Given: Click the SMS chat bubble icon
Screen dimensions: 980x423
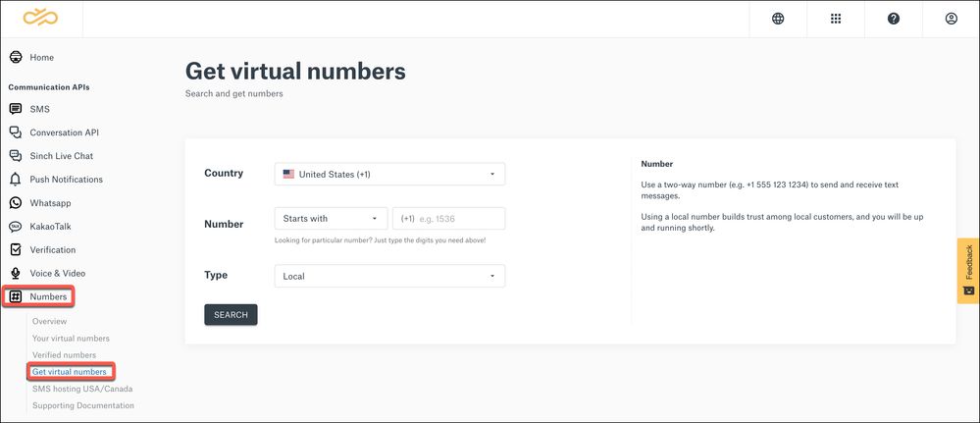Looking at the screenshot, I should tap(16, 109).
